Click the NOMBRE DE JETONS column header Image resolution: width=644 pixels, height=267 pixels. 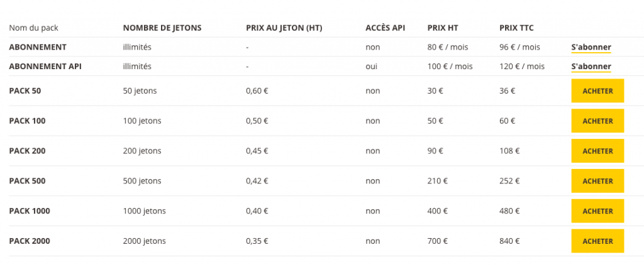(162, 28)
